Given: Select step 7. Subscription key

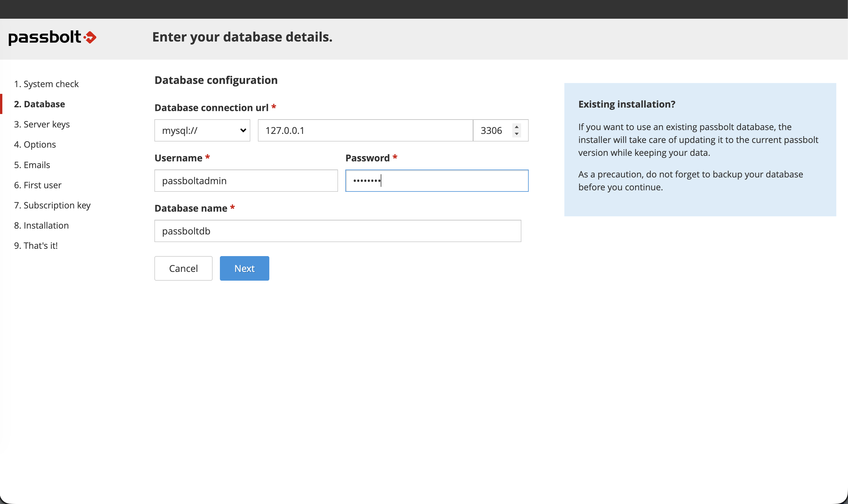Looking at the screenshot, I should [52, 205].
